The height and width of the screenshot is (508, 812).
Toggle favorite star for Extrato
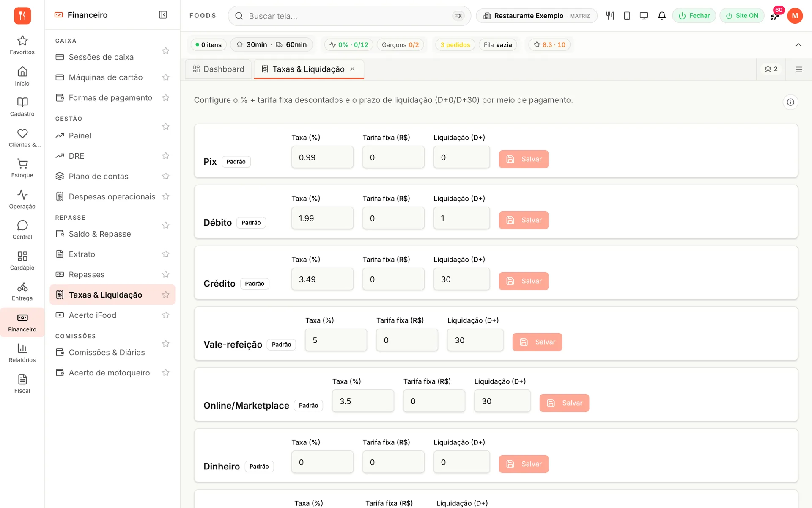pos(166,254)
